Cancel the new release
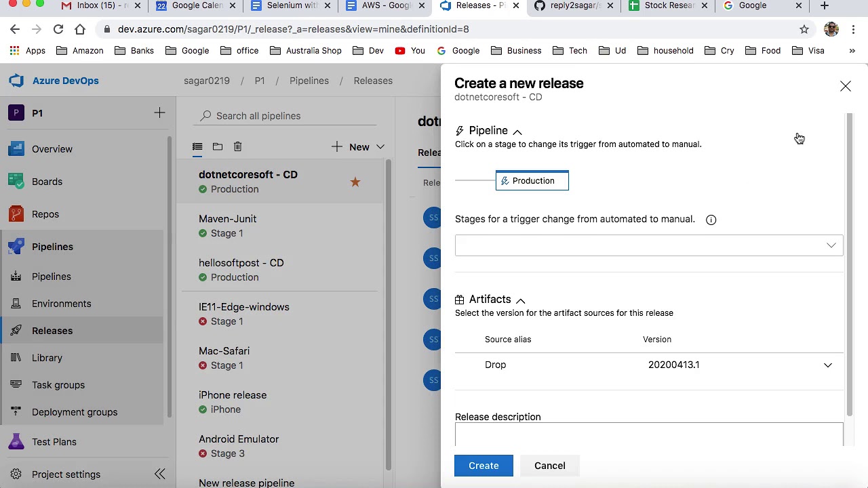 (550, 466)
